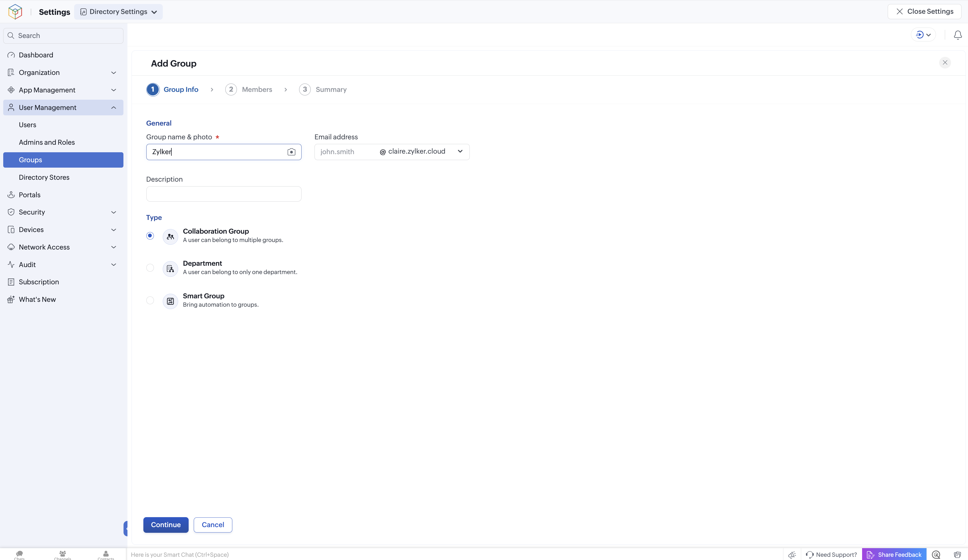Image resolution: width=968 pixels, height=560 pixels.
Task: Open Portals in the sidebar
Action: [63, 195]
